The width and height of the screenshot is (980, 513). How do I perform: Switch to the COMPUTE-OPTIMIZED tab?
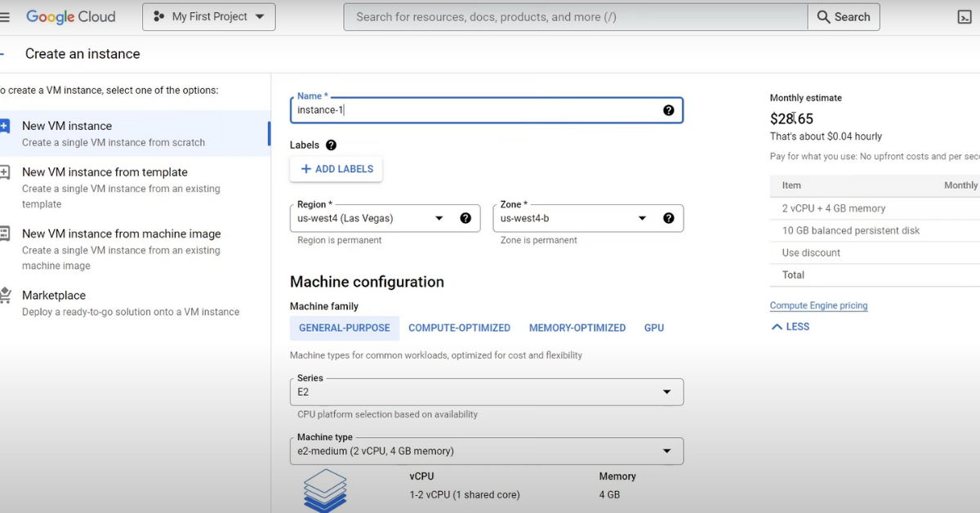pyautogui.click(x=459, y=328)
